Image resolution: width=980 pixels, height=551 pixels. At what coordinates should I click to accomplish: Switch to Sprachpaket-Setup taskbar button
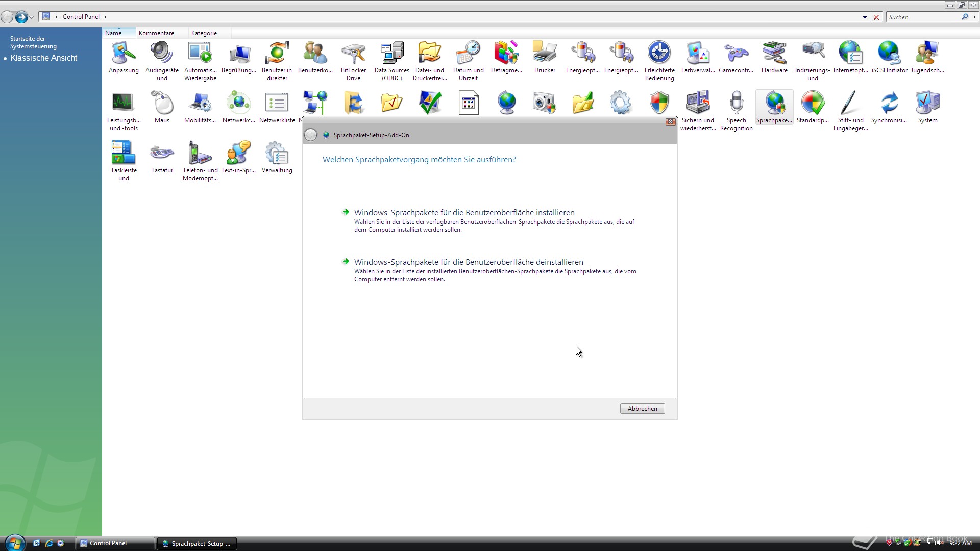pos(197,543)
